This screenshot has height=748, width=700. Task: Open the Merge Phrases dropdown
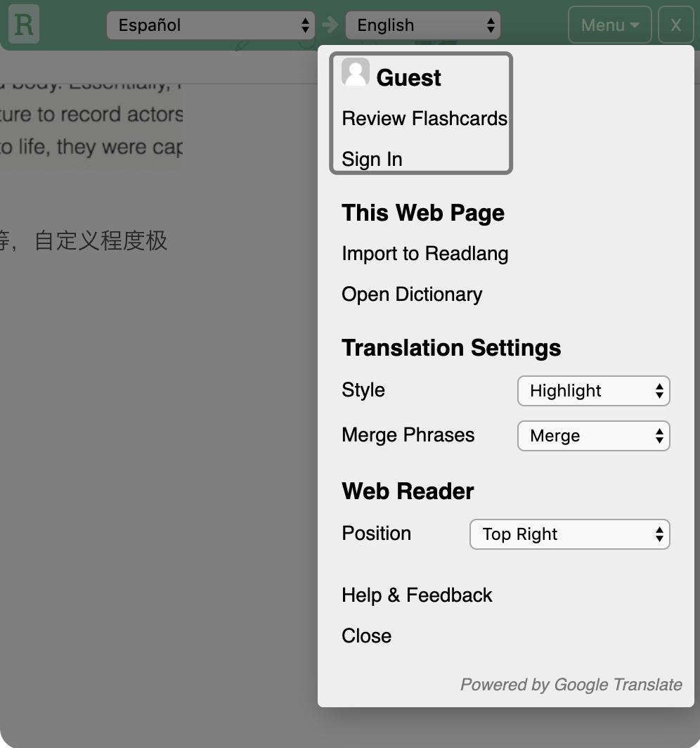[x=593, y=436]
